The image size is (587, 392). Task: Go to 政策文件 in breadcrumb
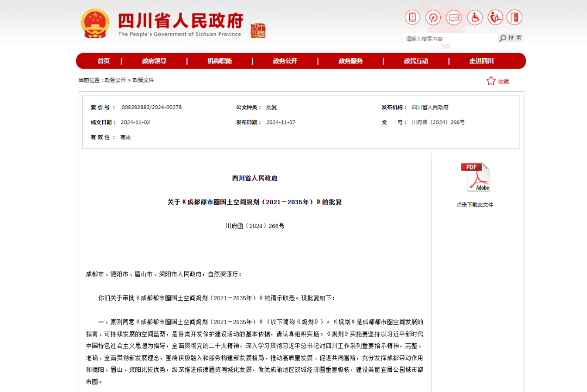pos(143,80)
